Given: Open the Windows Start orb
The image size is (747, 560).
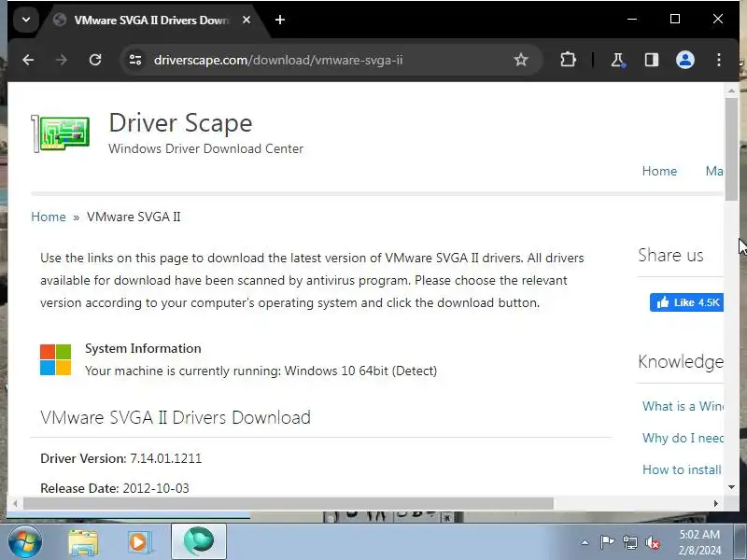Looking at the screenshot, I should [x=24, y=542].
